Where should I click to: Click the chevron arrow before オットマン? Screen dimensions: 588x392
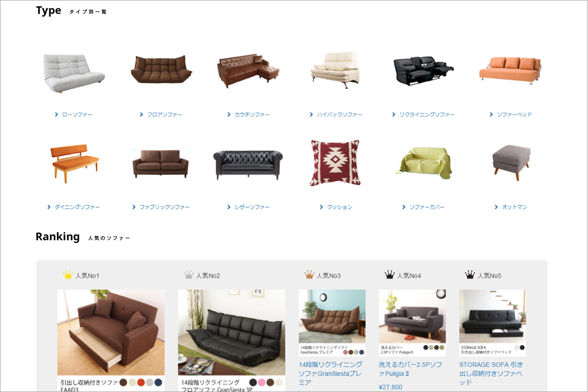[x=496, y=207]
